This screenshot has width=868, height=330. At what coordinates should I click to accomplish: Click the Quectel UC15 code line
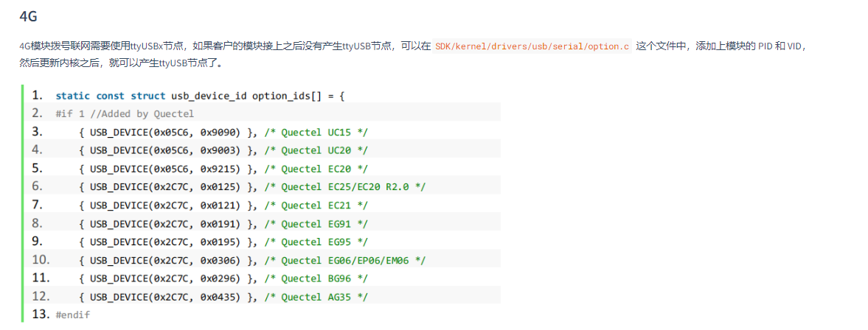point(221,132)
